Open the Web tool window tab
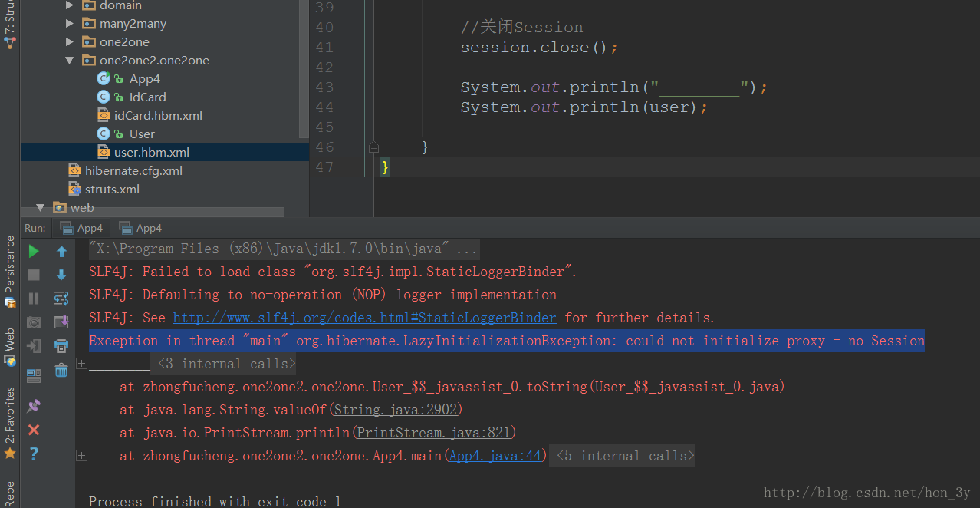Viewport: 980px width, 508px height. (9, 347)
